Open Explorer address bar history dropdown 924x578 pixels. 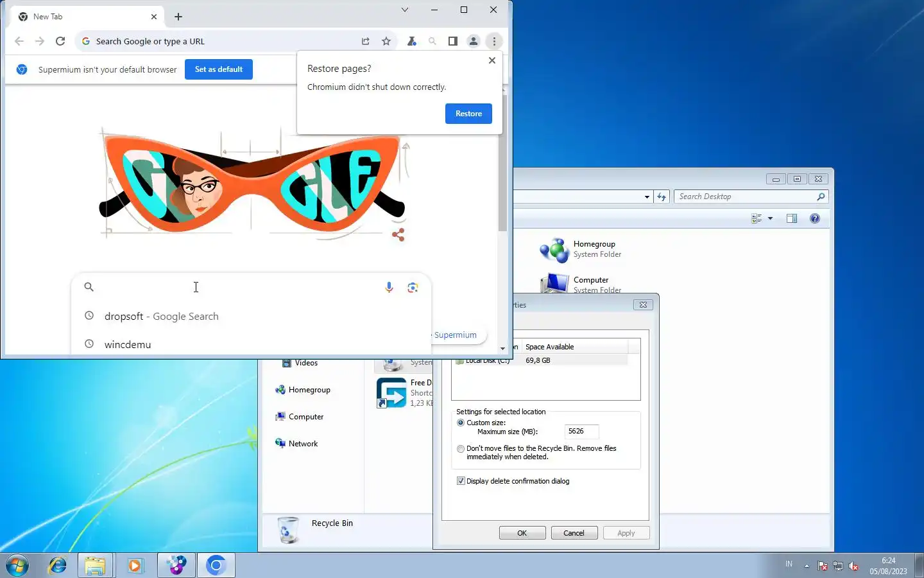pos(647,197)
